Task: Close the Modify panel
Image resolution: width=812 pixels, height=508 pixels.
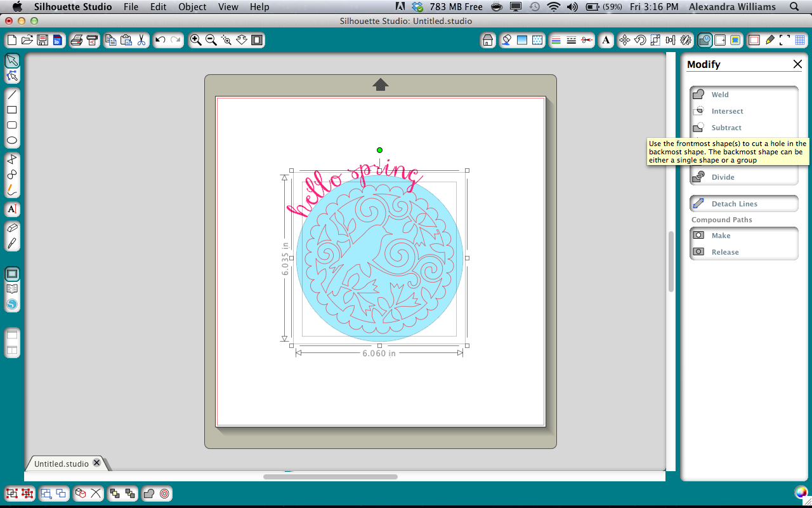Action: [x=797, y=64]
